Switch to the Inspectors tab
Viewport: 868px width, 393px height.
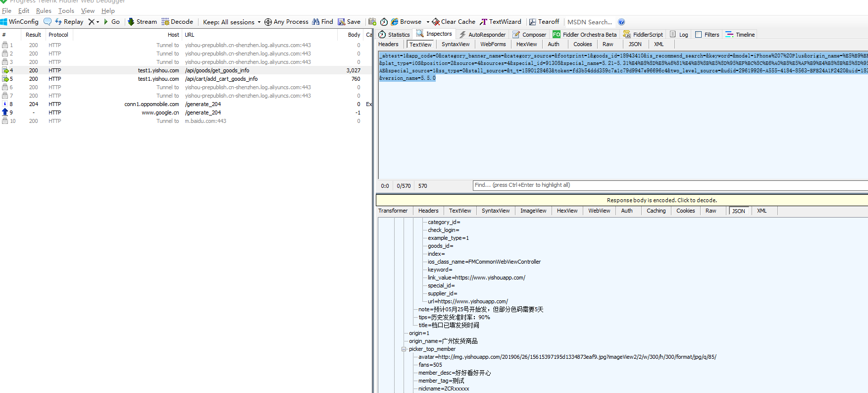pos(434,34)
